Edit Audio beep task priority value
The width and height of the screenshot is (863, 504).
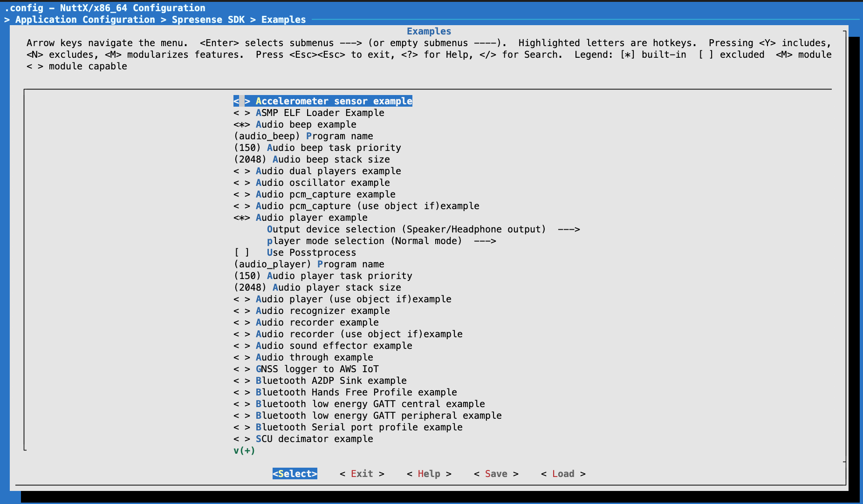point(317,148)
